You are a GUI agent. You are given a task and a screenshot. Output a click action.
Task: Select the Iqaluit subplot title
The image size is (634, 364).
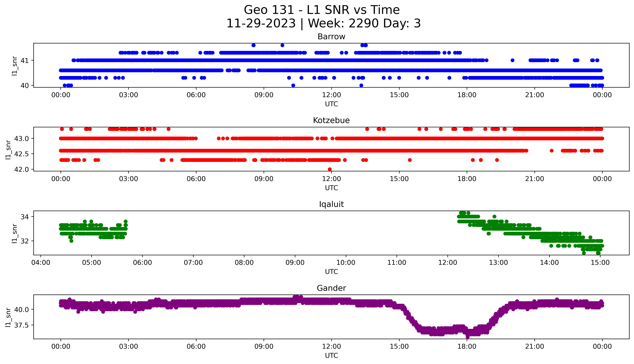click(x=331, y=204)
